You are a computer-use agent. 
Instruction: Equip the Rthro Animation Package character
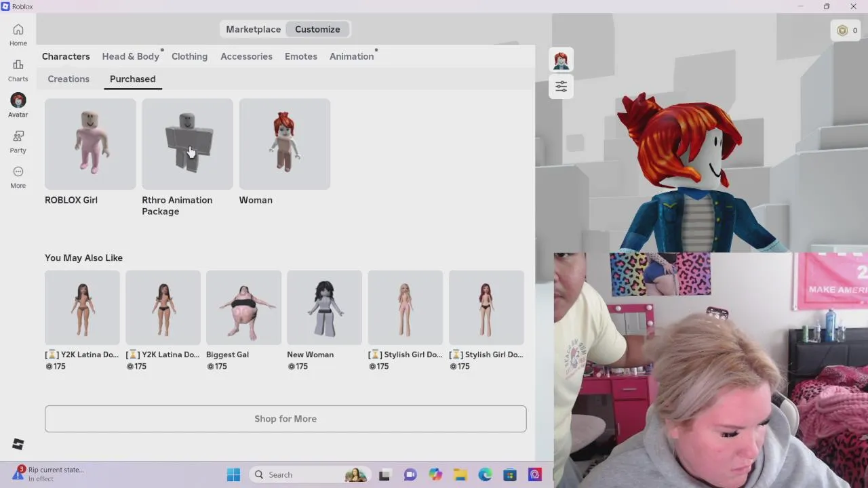click(x=187, y=144)
